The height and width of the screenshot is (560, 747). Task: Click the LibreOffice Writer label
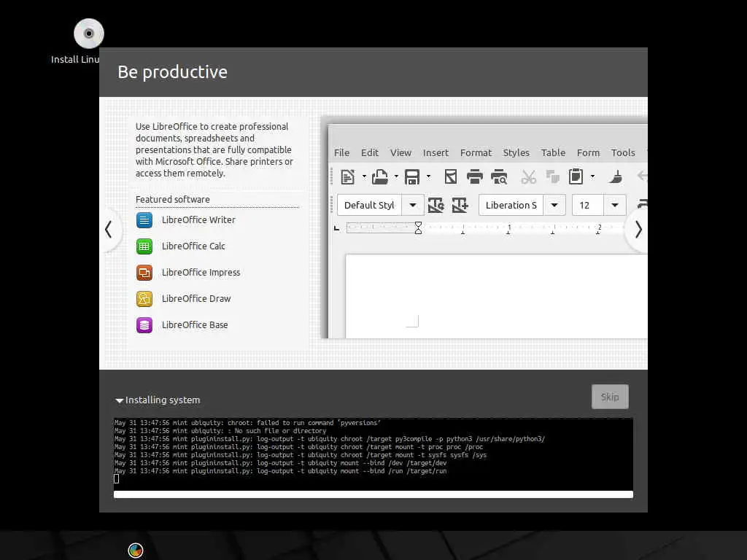[198, 220]
